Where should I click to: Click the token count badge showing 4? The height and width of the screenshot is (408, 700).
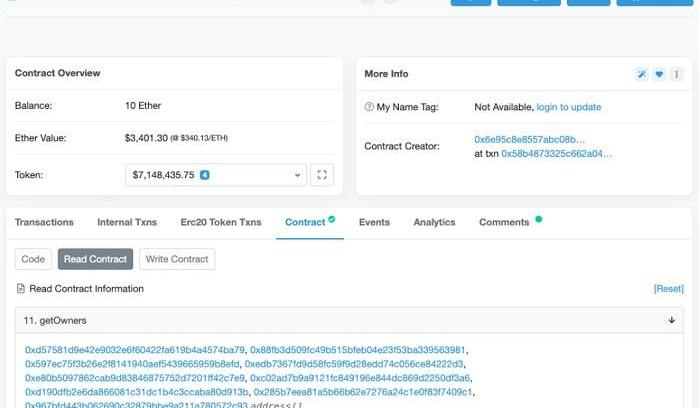tap(205, 175)
